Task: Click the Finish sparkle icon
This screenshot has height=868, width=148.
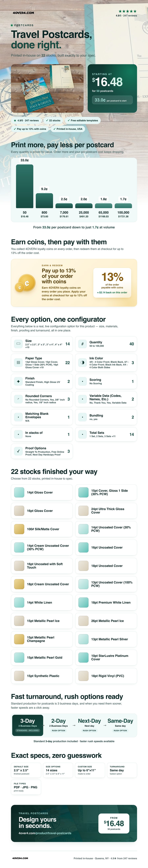Action: [18, 381]
